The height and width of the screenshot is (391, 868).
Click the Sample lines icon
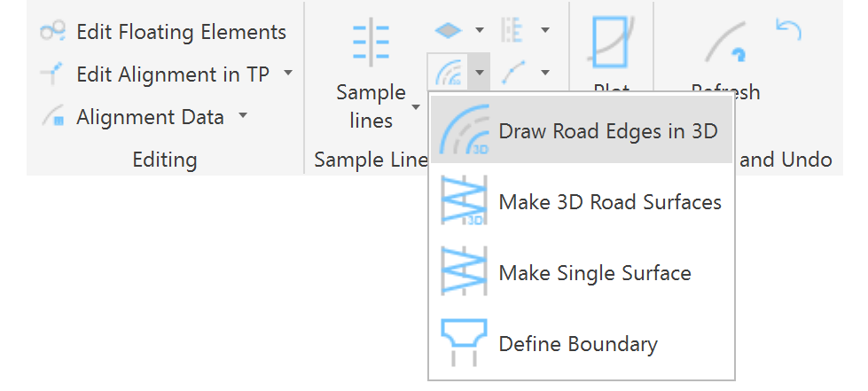371,41
